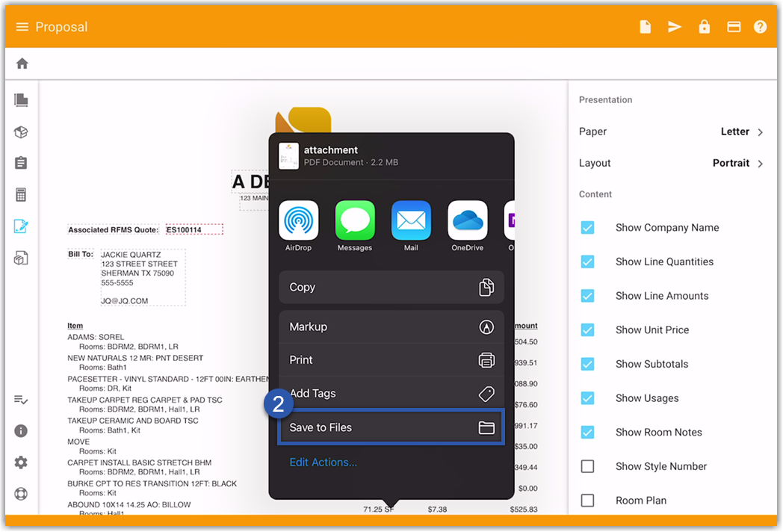The height and width of the screenshot is (532, 783).
Task: Click the Item column header
Action: [75, 326]
